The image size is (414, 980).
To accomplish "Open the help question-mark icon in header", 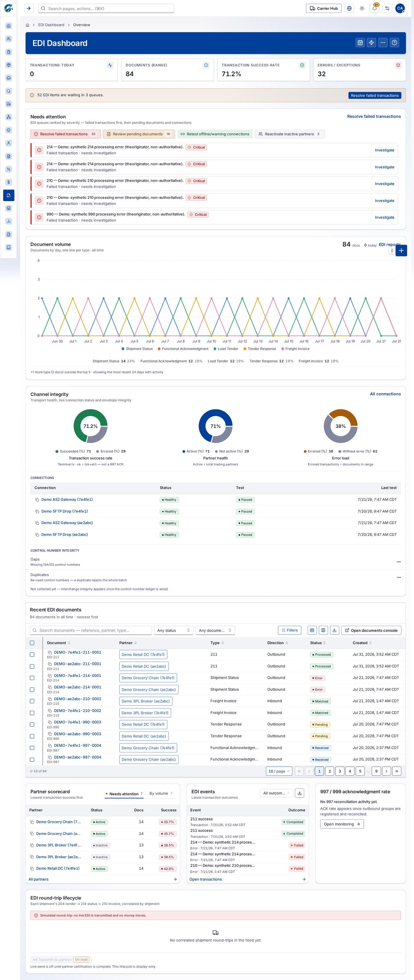I will pos(395,43).
